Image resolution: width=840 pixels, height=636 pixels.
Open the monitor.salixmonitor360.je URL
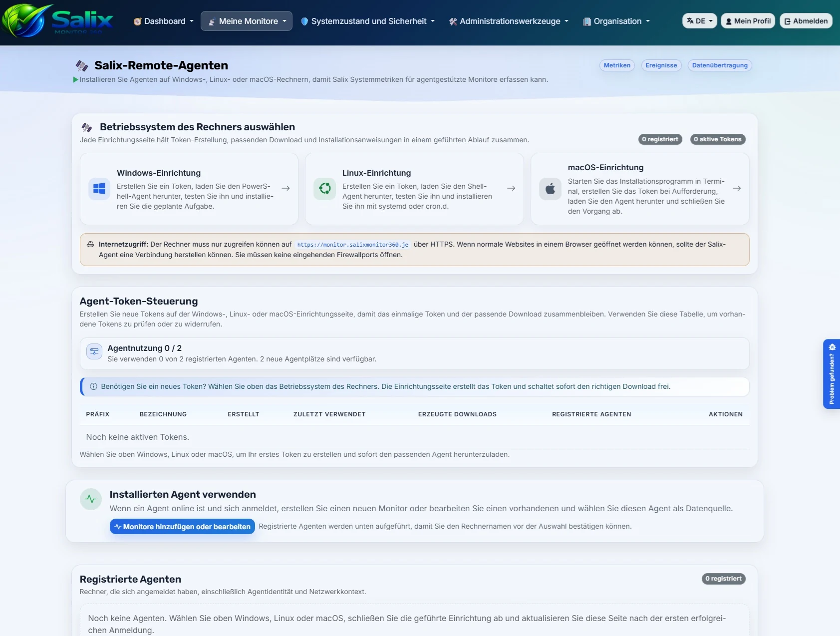click(353, 245)
